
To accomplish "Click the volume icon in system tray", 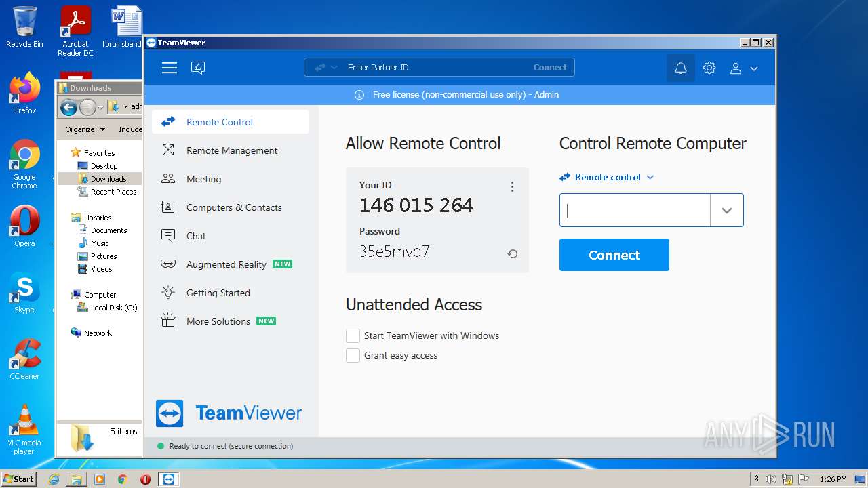I will [771, 479].
